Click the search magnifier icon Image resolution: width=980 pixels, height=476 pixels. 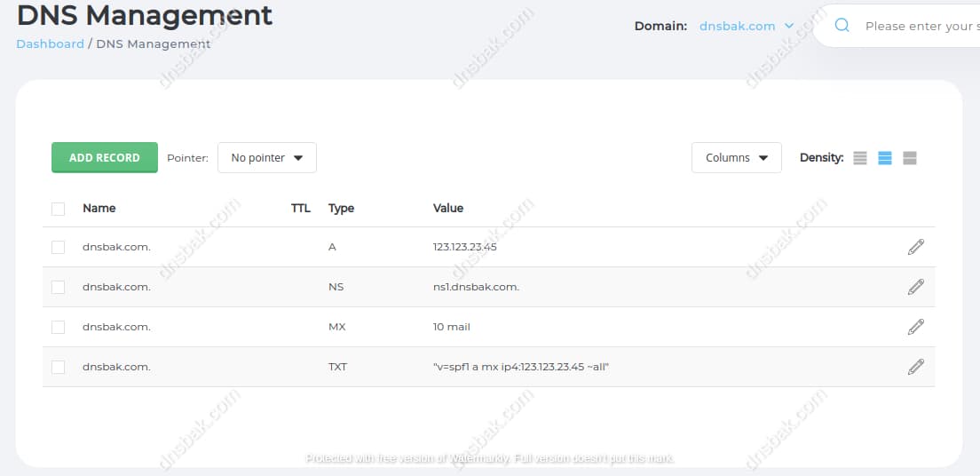point(842,26)
